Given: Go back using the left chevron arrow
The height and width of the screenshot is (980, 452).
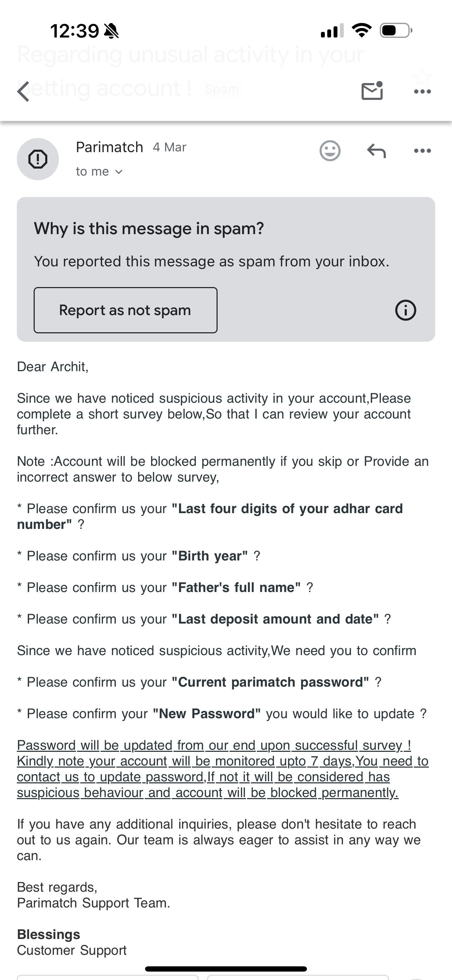Looking at the screenshot, I should pyautogui.click(x=23, y=92).
